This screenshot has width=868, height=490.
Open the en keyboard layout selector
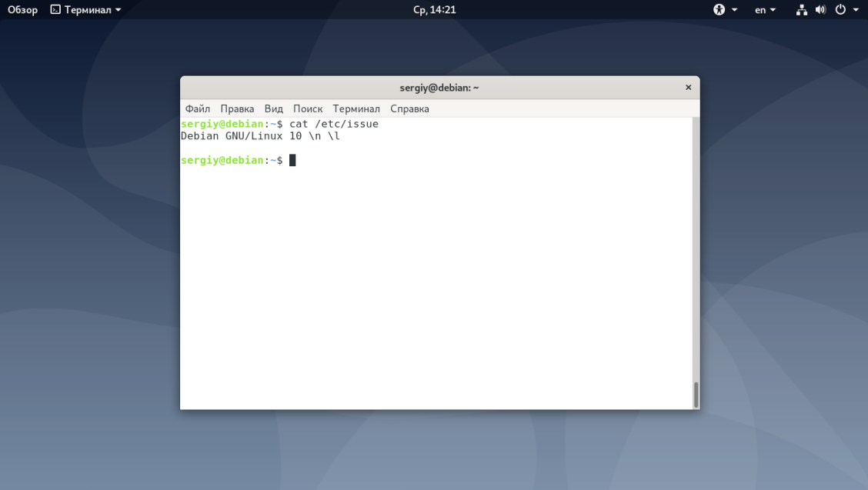765,10
